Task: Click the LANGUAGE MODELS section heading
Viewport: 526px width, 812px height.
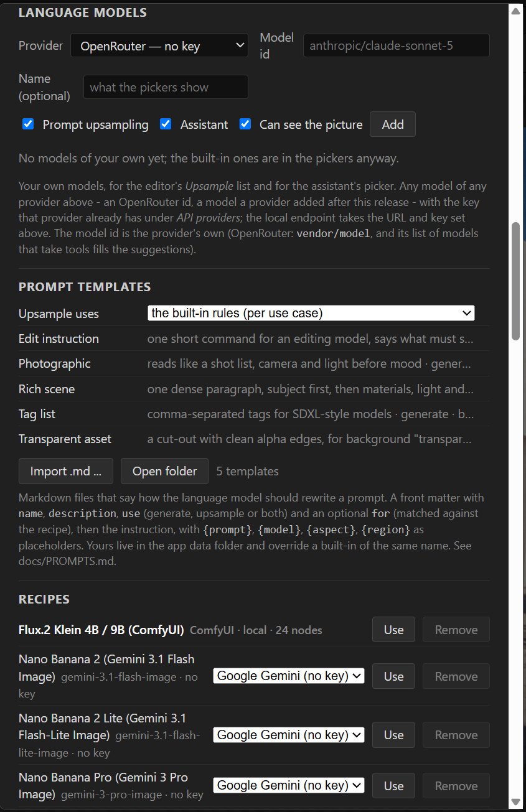Action: point(83,12)
